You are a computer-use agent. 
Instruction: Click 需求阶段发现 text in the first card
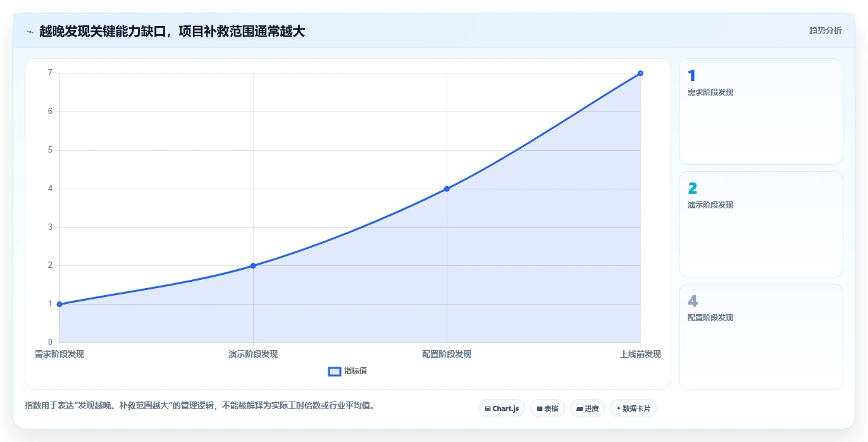pyautogui.click(x=710, y=92)
